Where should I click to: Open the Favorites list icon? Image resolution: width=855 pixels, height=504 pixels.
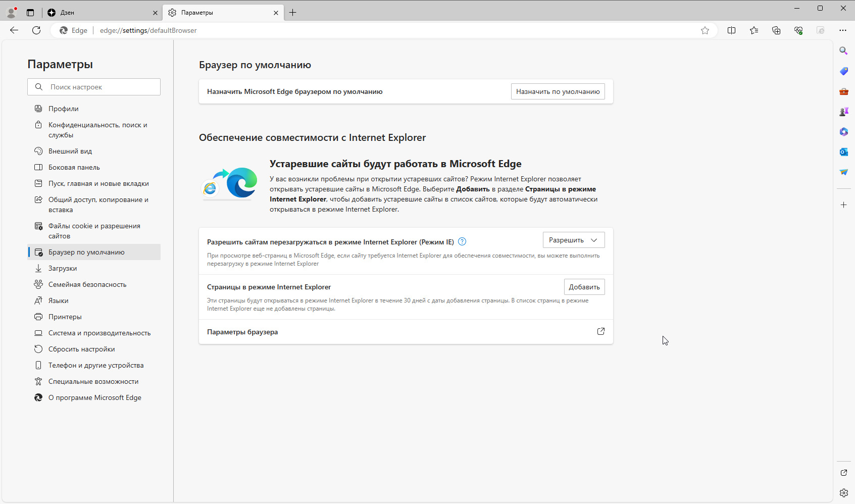click(x=754, y=30)
